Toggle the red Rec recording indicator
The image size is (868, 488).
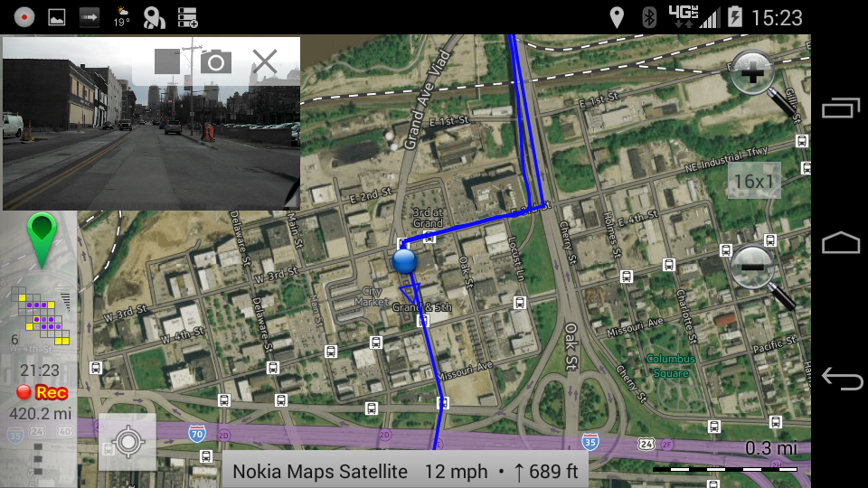42,392
